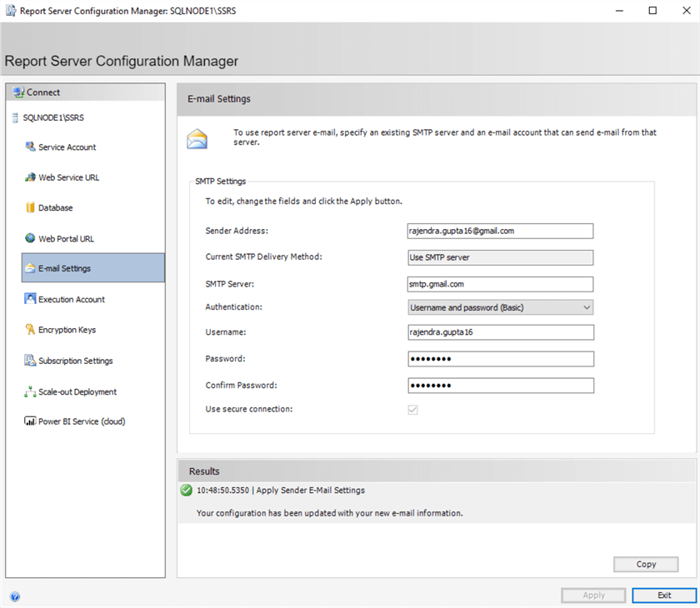The height and width of the screenshot is (608, 700).
Task: Click the Web Portal URL globe icon
Action: pyautogui.click(x=31, y=239)
